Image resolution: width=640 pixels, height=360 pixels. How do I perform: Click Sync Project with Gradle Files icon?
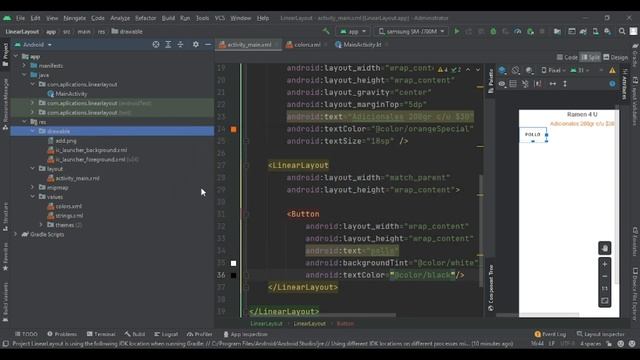583,31
